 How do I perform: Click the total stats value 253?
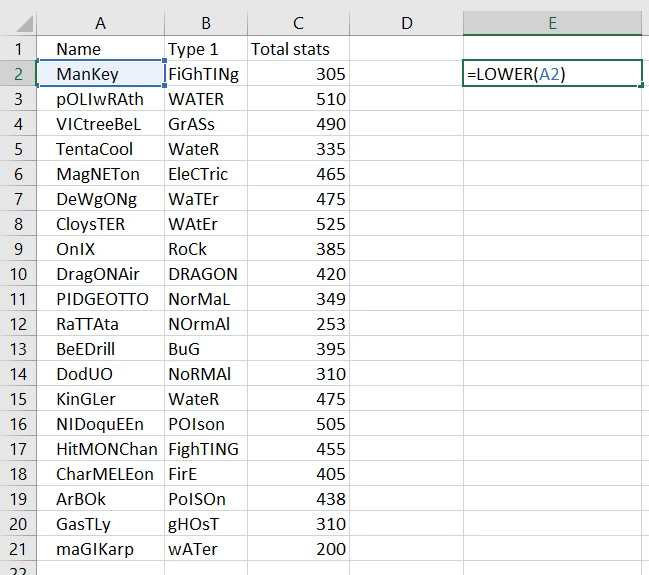point(298,324)
